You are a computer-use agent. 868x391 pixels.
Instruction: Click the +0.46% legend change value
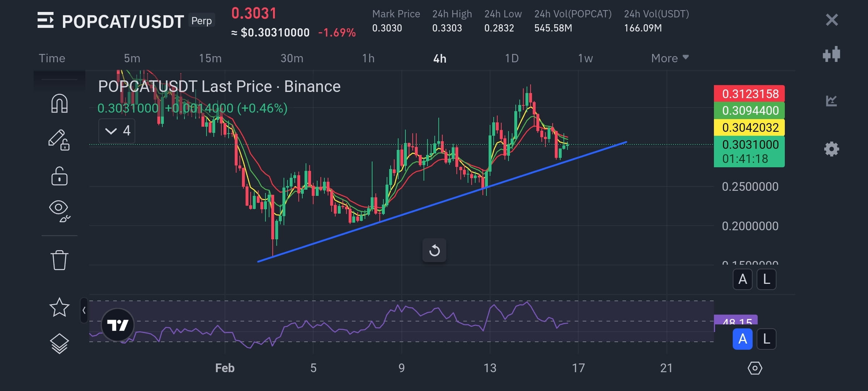pyautogui.click(x=262, y=108)
